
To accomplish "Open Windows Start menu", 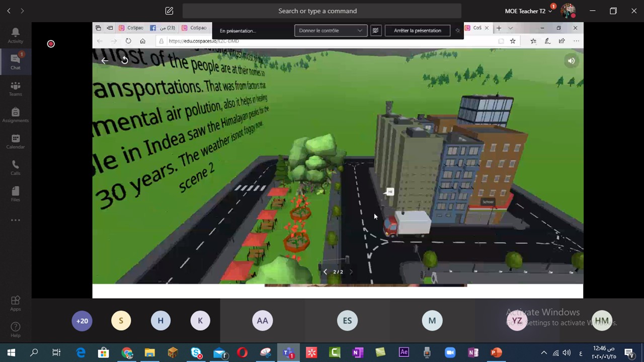I will 11,353.
